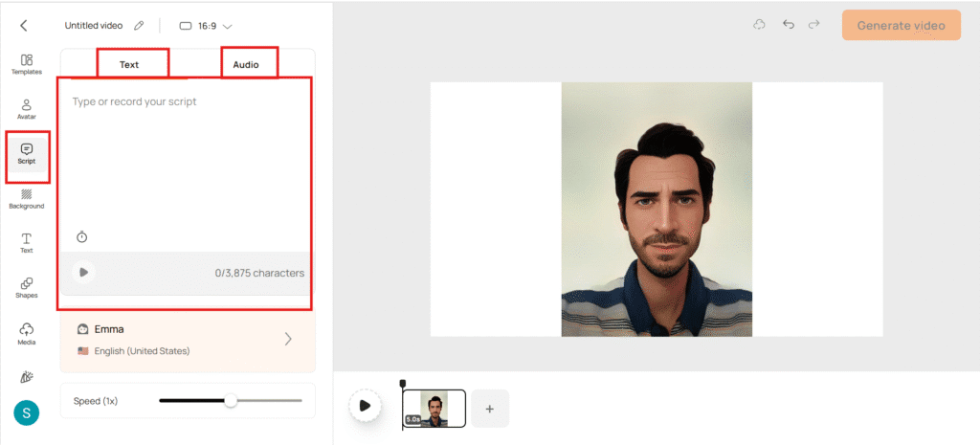Switch to the Audio script tab
This screenshot has width=980, height=445.
point(246,64)
